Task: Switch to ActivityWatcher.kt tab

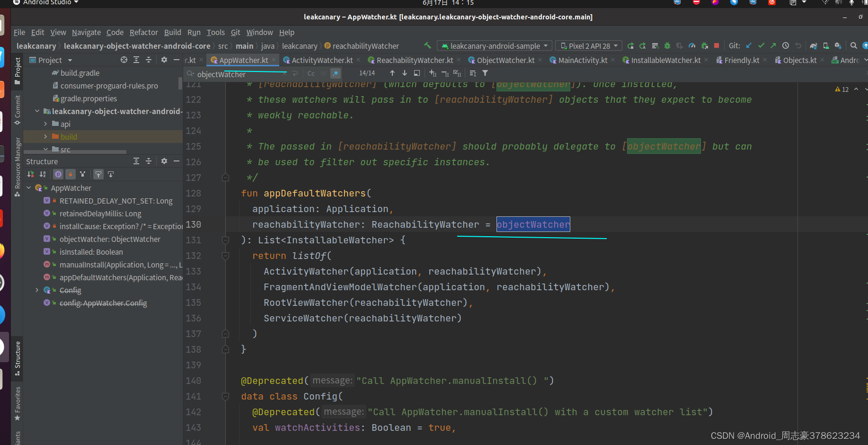Action: tap(322, 60)
